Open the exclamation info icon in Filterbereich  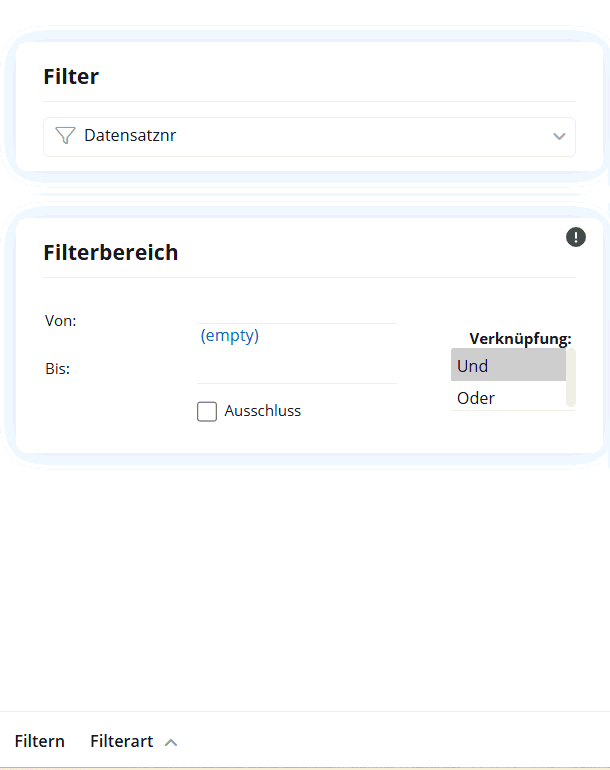(x=576, y=237)
